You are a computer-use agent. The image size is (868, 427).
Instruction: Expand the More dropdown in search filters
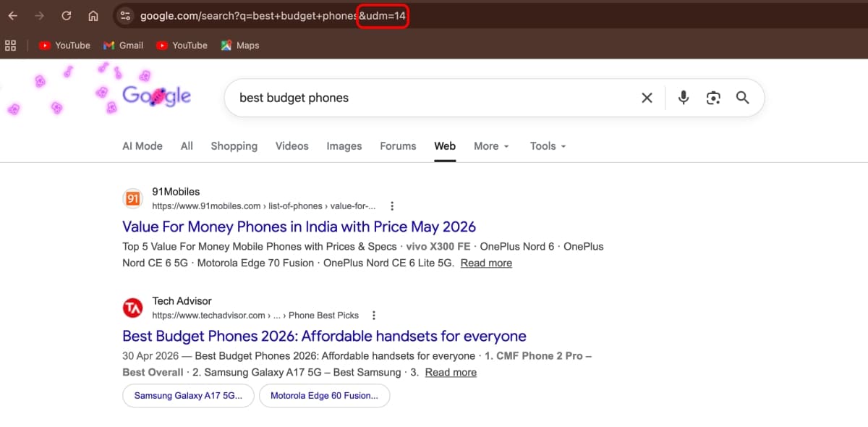click(x=492, y=146)
